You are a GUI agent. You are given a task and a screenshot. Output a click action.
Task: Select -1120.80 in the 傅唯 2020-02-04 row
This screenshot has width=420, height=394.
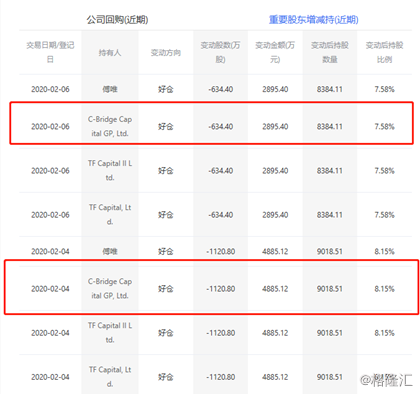pyautogui.click(x=220, y=251)
